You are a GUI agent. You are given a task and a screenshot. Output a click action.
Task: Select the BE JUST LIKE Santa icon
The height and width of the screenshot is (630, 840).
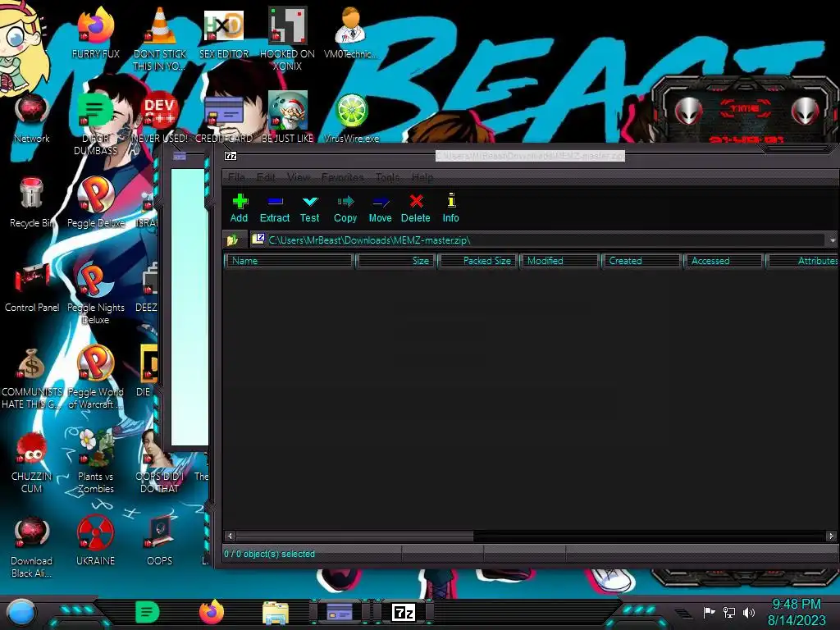[x=287, y=118]
